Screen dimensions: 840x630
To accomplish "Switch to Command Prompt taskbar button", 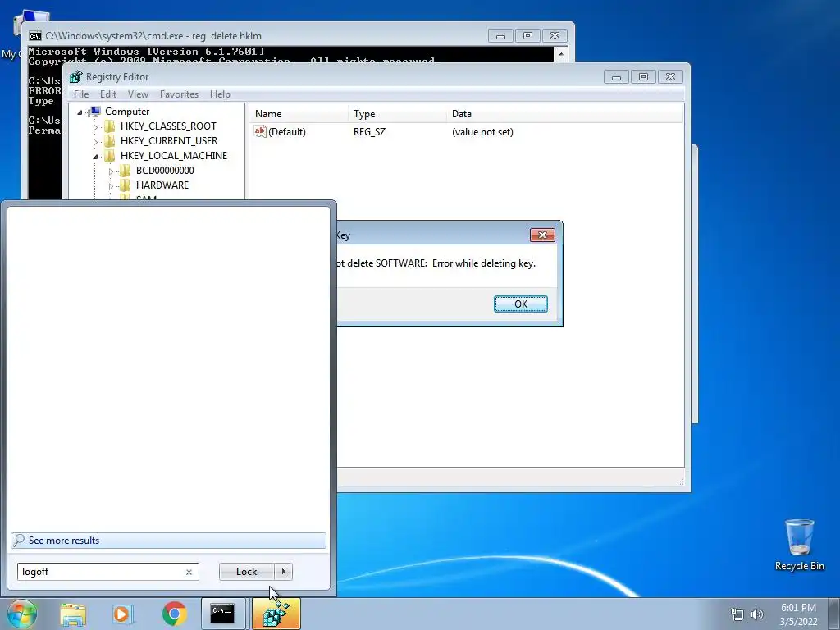I will click(x=222, y=614).
